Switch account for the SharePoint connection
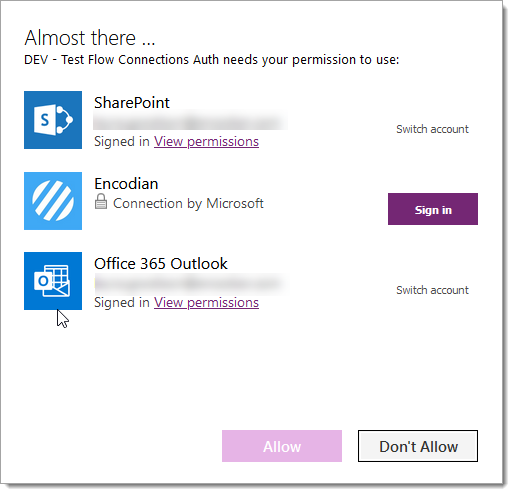This screenshot has height=494, width=513. [433, 129]
